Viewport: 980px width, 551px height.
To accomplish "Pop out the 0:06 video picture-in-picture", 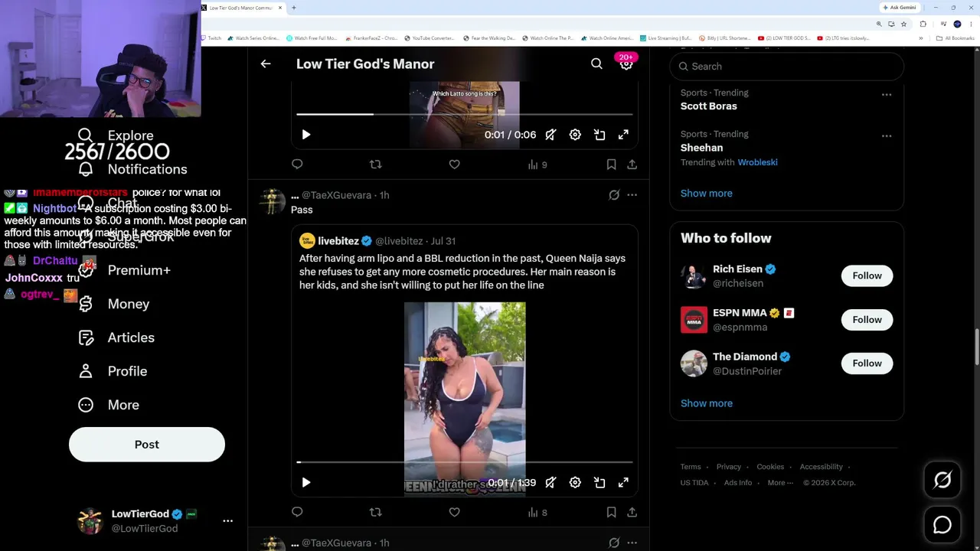I will tap(599, 135).
